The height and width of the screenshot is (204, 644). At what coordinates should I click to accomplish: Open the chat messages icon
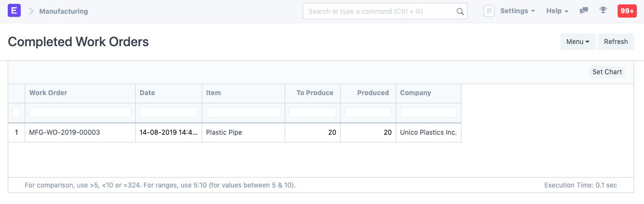(584, 11)
